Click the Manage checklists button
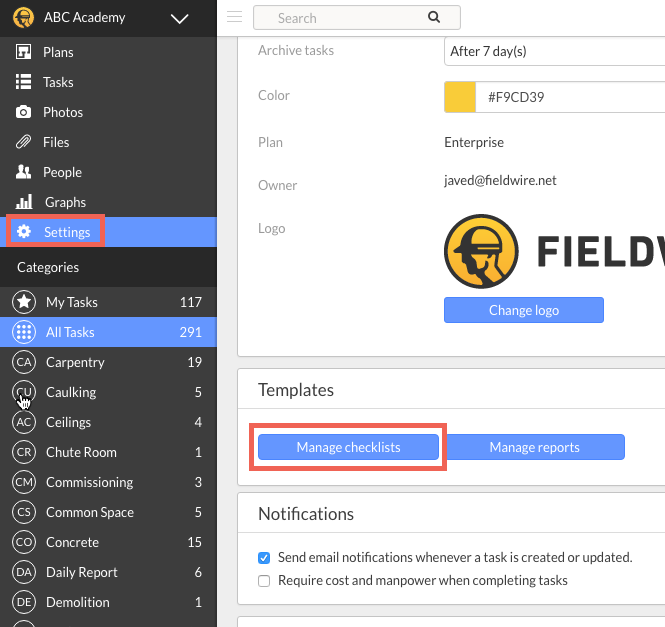Screen dimensions: 665x627 pyautogui.click(x=348, y=447)
